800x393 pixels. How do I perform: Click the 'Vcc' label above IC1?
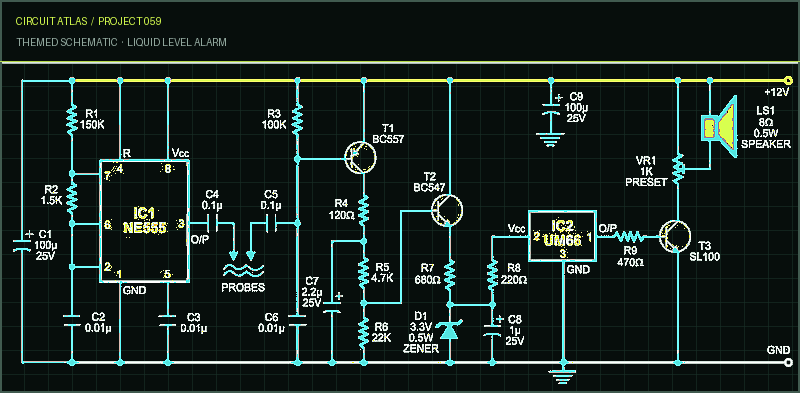pos(181,153)
